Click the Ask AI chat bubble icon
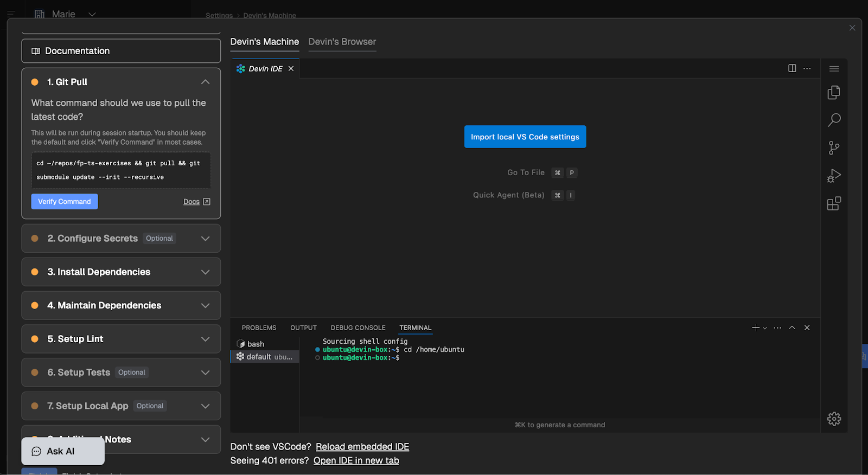This screenshot has height=475, width=868. (36, 451)
